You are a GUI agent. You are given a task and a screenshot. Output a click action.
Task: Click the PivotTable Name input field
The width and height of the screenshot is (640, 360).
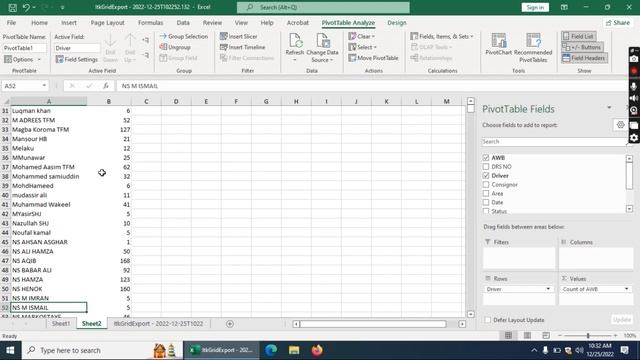click(24, 48)
